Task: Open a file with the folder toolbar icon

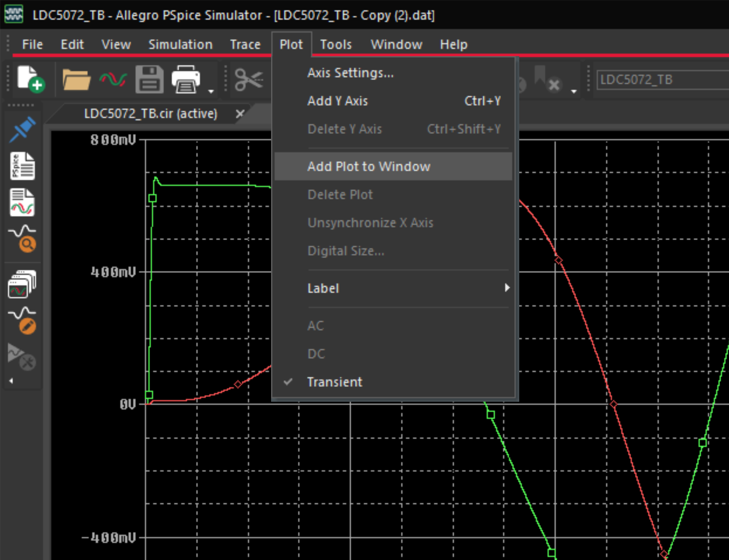Action: click(x=76, y=79)
